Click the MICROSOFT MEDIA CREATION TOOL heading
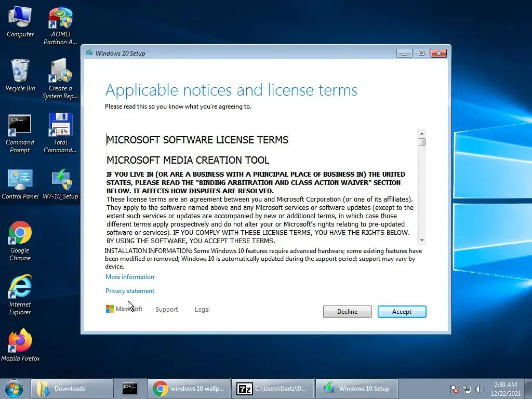The image size is (532, 399). (188, 160)
